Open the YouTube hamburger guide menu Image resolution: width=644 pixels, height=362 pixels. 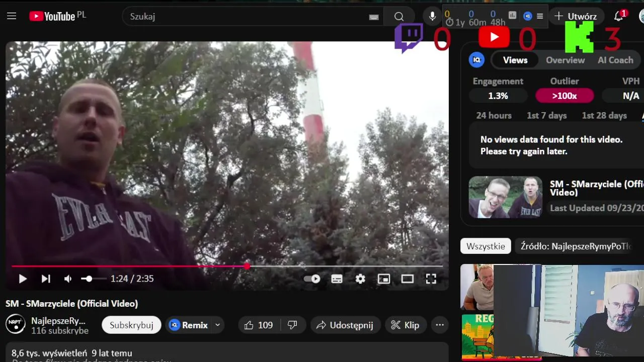(12, 16)
